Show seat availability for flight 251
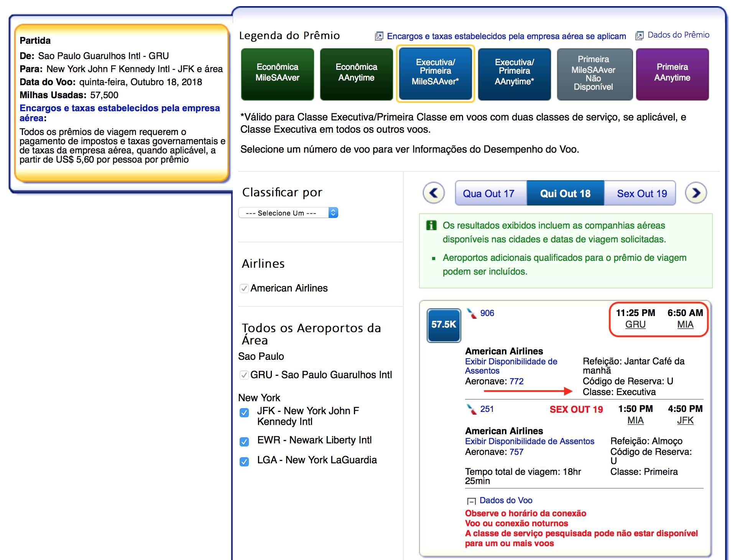This screenshot has height=560, width=740. [x=530, y=441]
